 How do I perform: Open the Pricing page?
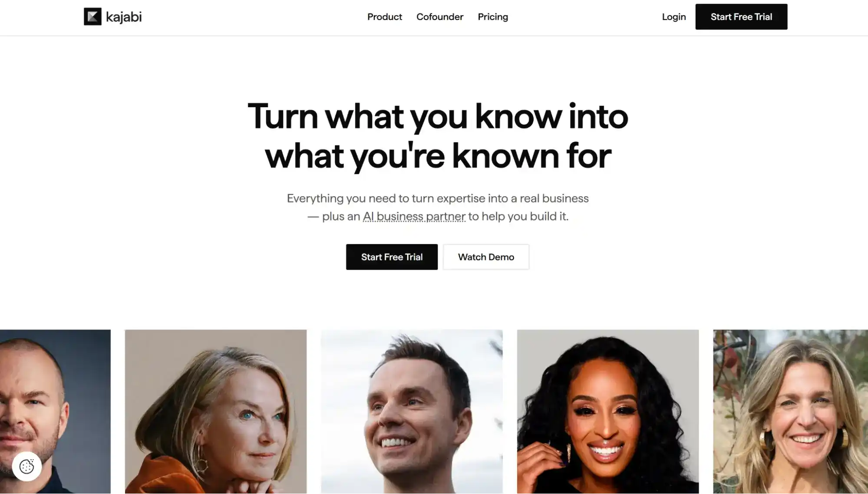[493, 17]
